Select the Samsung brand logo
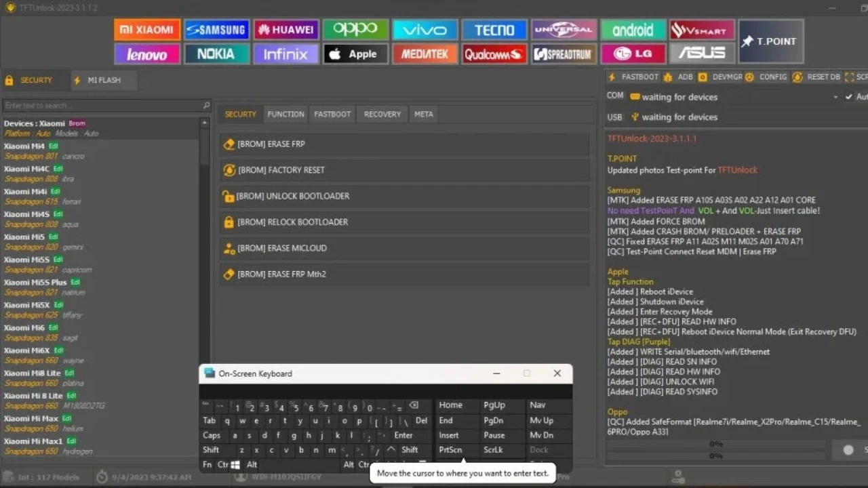Image resolution: width=868 pixels, height=488 pixels. 216,30
